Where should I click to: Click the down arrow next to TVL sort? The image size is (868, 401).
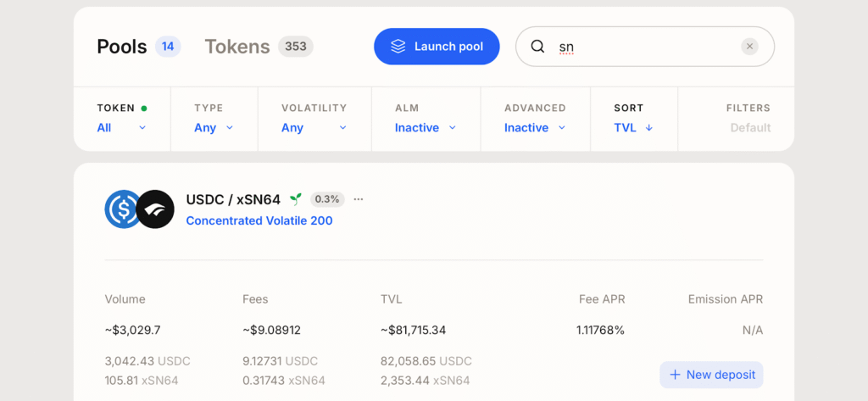pyautogui.click(x=649, y=128)
